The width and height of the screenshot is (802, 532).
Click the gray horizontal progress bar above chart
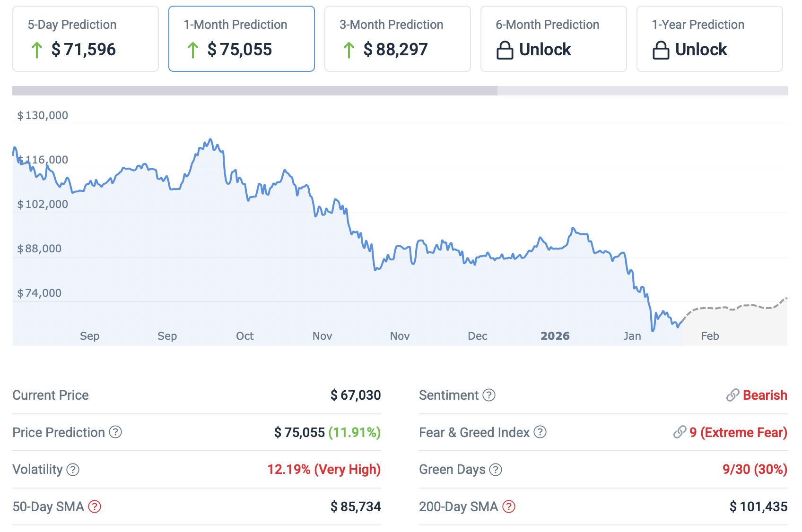click(x=255, y=91)
